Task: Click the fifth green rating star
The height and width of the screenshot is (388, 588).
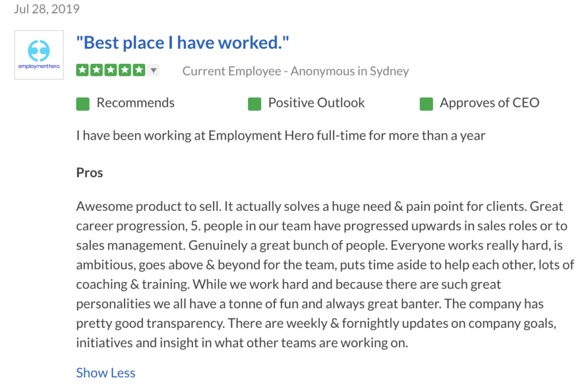Action: (x=139, y=70)
